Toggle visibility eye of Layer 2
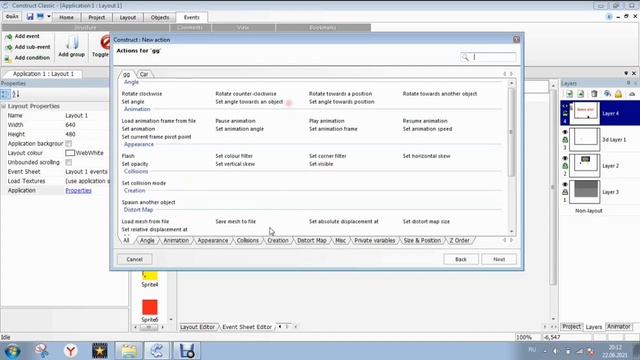This screenshot has width=640, height=360. pos(565,158)
